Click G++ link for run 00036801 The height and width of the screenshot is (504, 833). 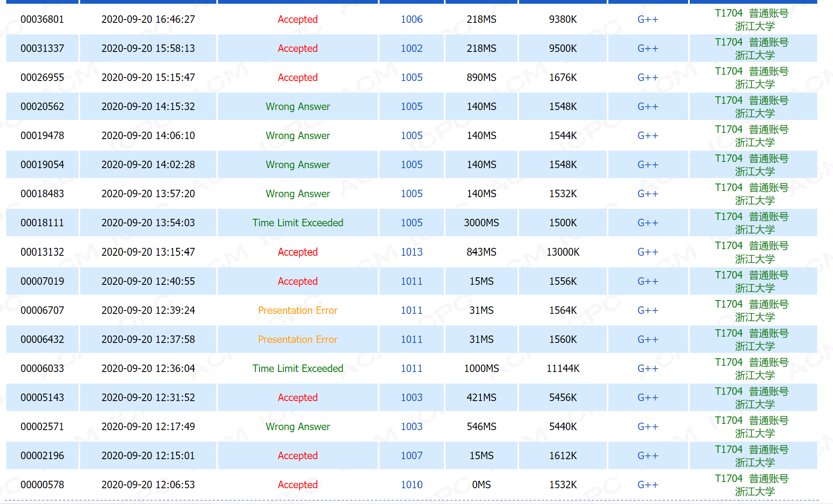coord(647,19)
